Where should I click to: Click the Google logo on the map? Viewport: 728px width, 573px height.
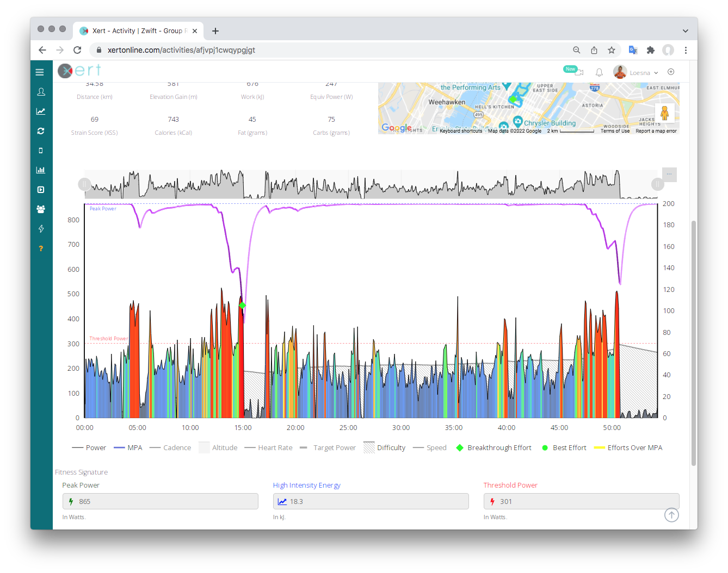397,127
